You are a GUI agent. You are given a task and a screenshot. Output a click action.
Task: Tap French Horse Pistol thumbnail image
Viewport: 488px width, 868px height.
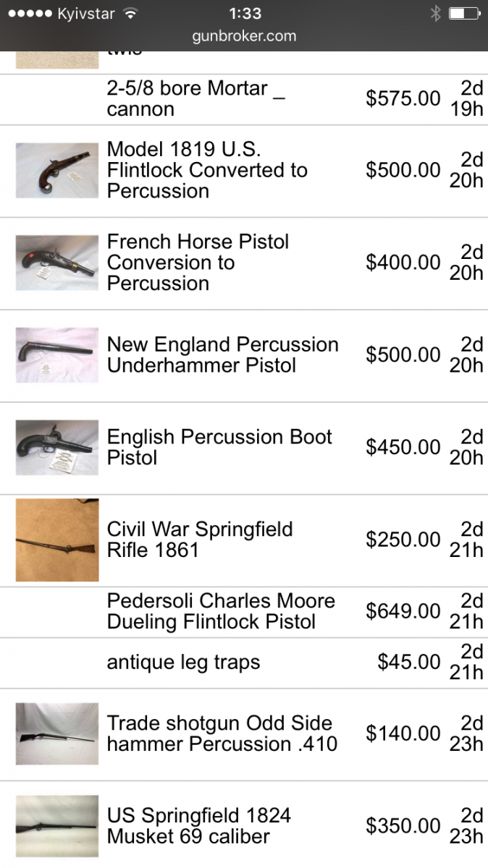56,263
